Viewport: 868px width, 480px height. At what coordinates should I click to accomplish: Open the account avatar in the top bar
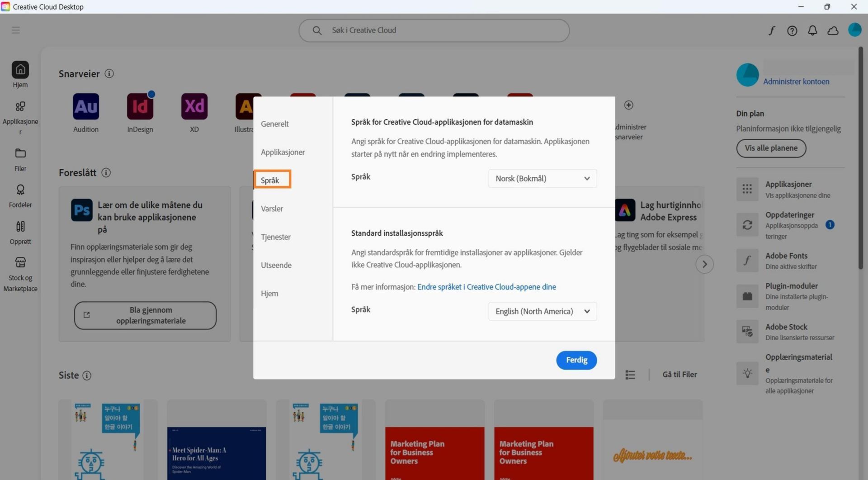854,30
